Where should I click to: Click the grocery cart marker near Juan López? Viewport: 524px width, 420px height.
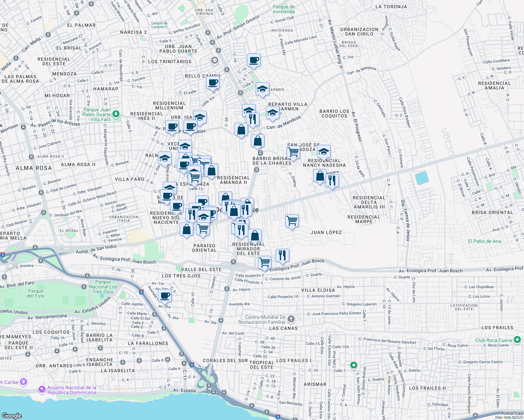(292, 221)
